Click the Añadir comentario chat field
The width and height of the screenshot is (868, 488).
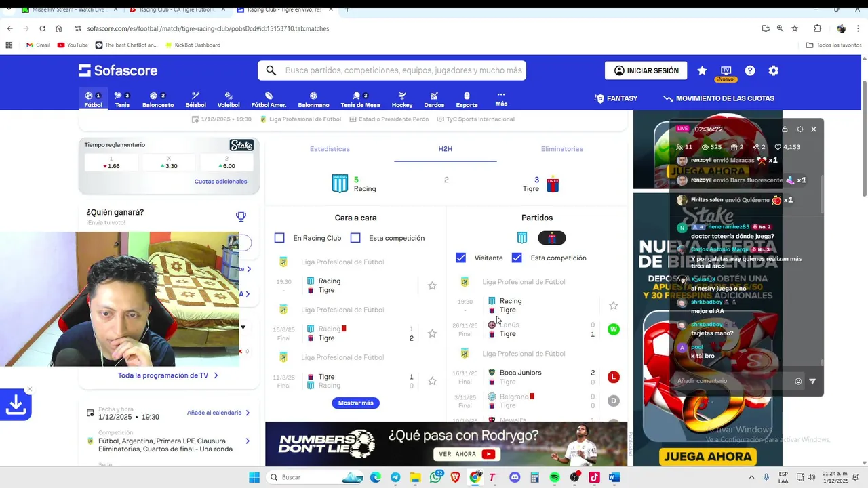click(732, 381)
